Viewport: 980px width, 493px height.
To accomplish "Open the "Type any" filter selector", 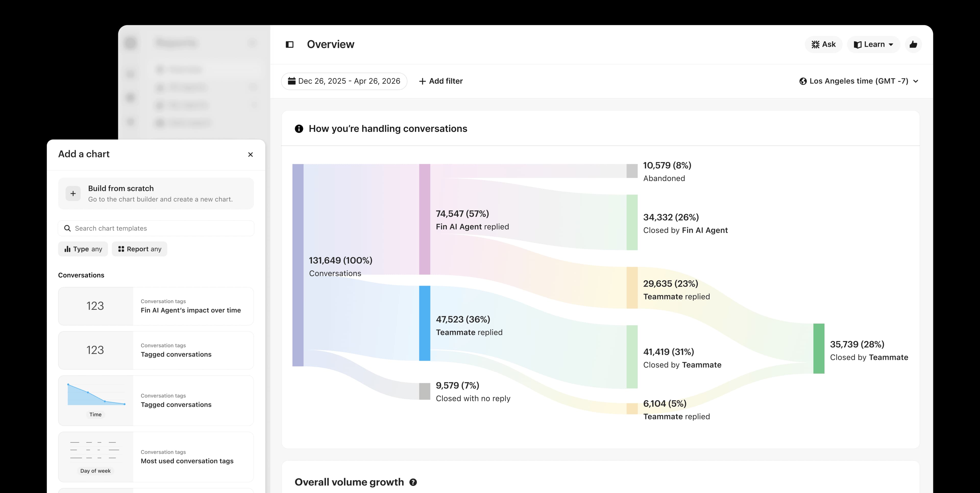I will coord(82,249).
